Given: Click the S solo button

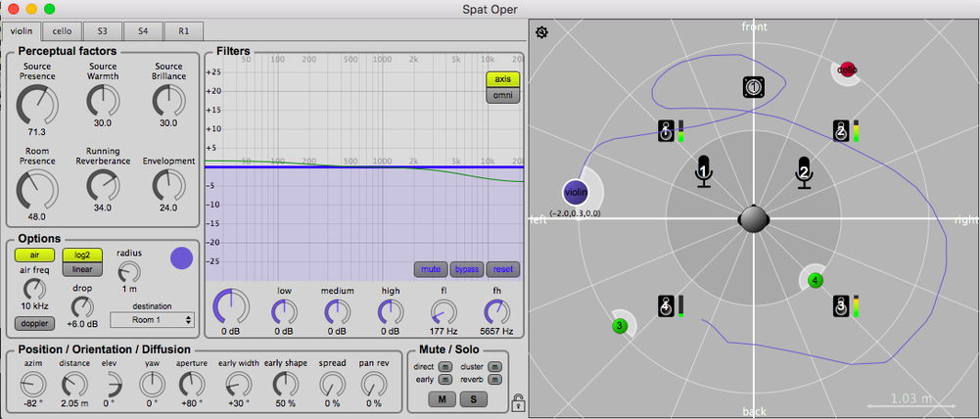Looking at the screenshot, I should tap(474, 399).
